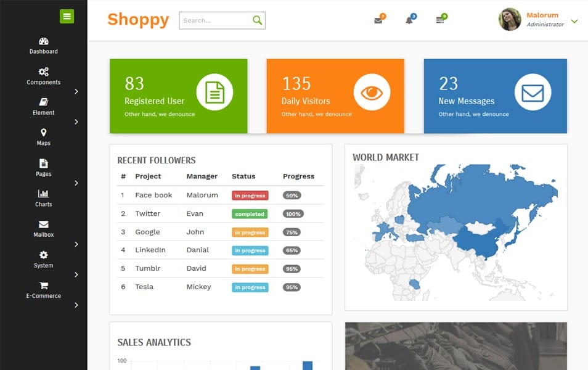
Task: Click the E-Commerce cart icon in sidebar
Action: click(43, 290)
